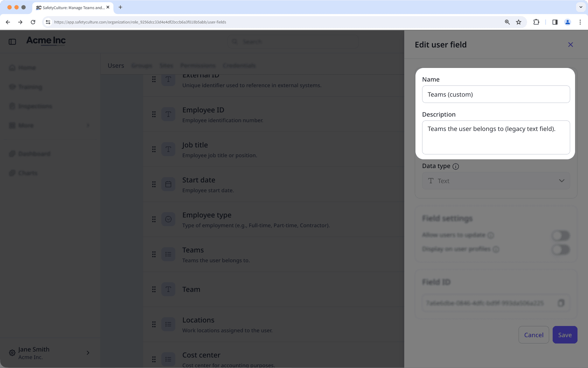Click the calendar icon beside Start date
Image resolution: width=588 pixels, height=368 pixels.
[168, 184]
